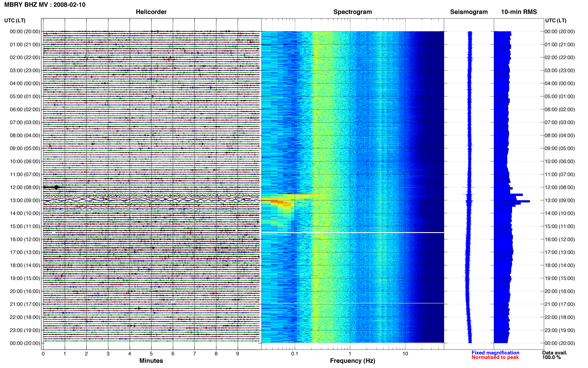Click the '0' tick on the Minutes axis

43,354
